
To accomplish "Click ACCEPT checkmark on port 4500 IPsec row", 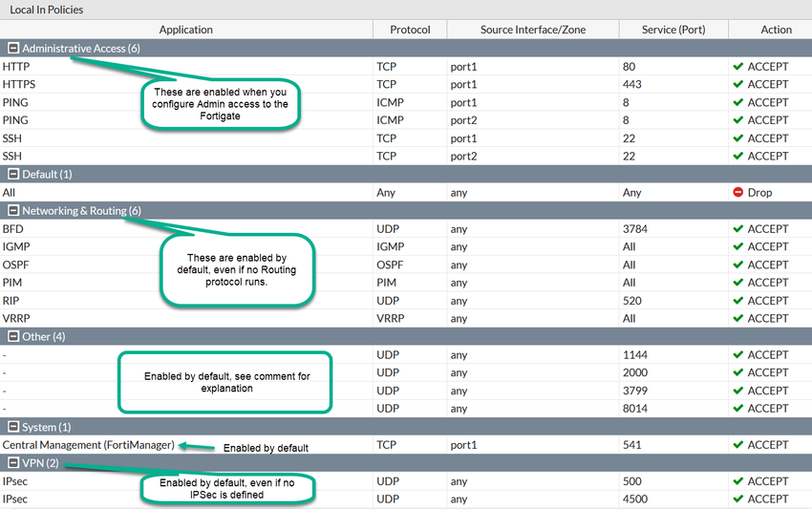I will (737, 498).
